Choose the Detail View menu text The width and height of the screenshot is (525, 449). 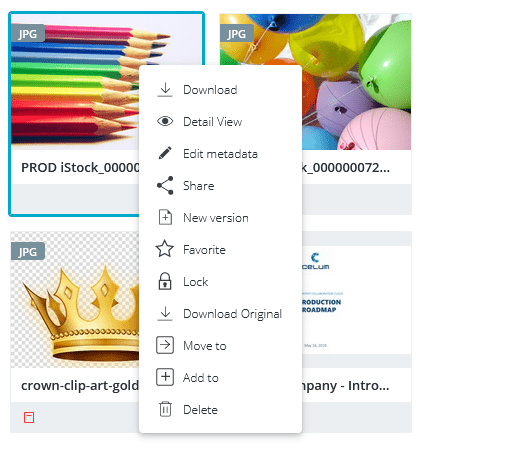(x=213, y=122)
